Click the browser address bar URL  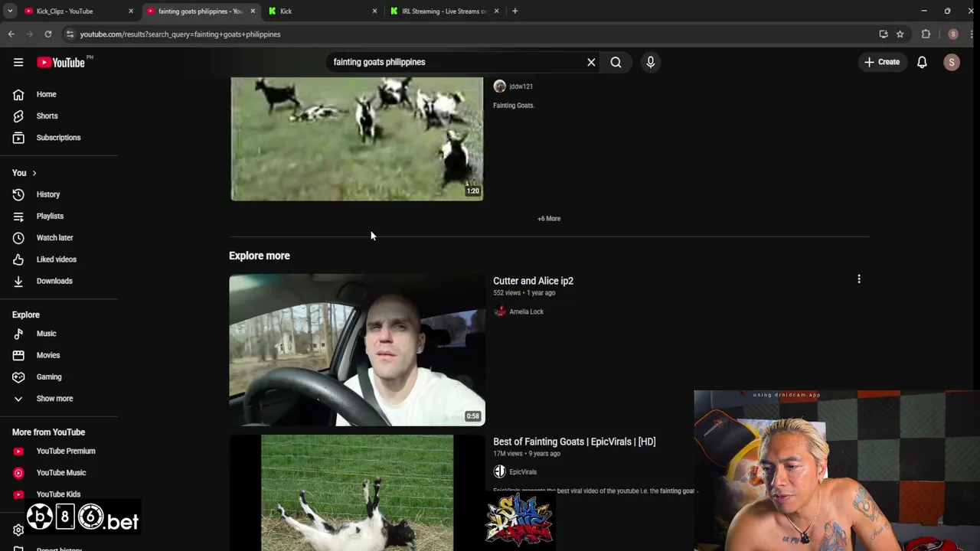tap(181, 34)
